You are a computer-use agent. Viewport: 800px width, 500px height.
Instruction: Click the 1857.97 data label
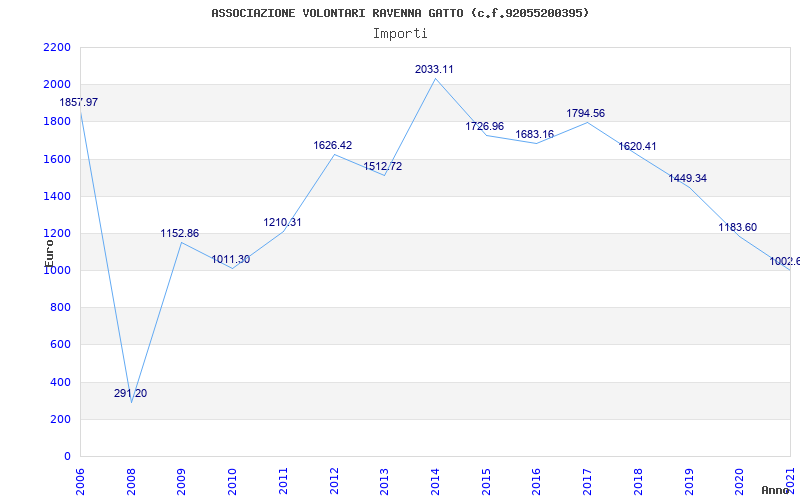point(79,103)
